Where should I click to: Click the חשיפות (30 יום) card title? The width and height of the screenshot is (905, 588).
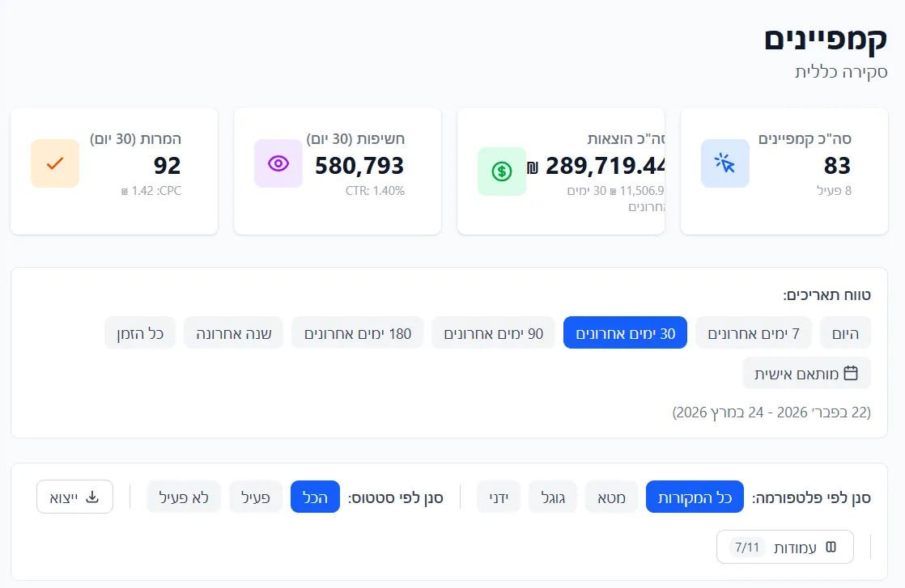tap(355, 139)
